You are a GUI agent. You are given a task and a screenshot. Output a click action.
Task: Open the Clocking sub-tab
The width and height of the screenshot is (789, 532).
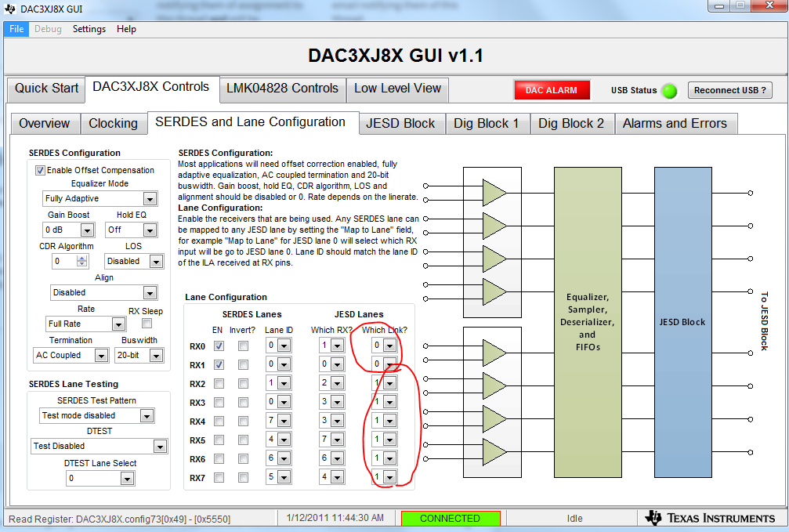point(113,124)
